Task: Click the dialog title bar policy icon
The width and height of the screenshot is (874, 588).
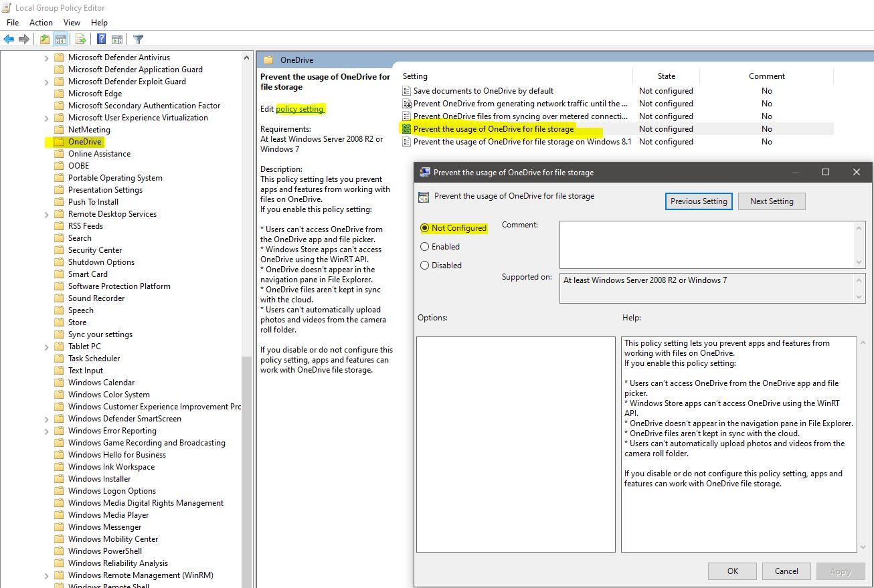Action: (424, 173)
